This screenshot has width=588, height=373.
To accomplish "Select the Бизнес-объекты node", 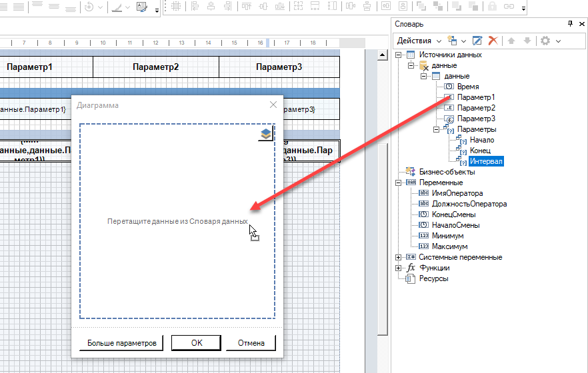I will pyautogui.click(x=447, y=172).
